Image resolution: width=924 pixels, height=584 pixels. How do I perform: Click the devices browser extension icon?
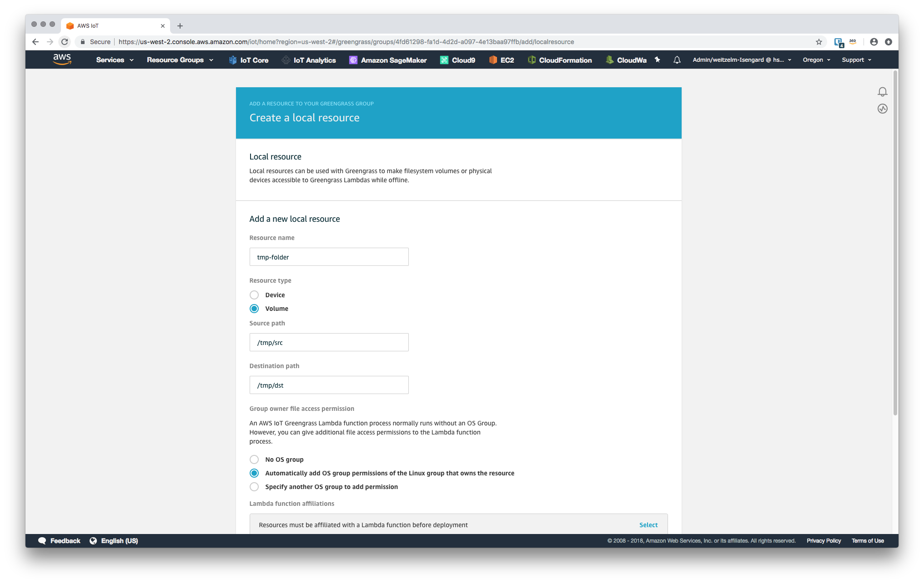pyautogui.click(x=839, y=42)
